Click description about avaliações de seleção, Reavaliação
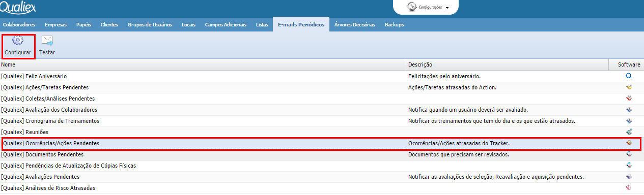Screen dimensions: 644x195 point(496,177)
